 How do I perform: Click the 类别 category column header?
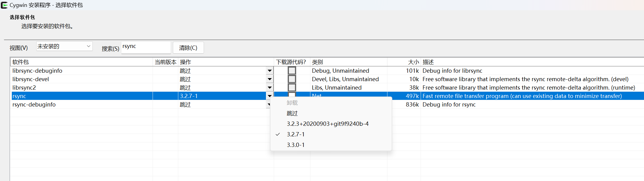coord(317,62)
